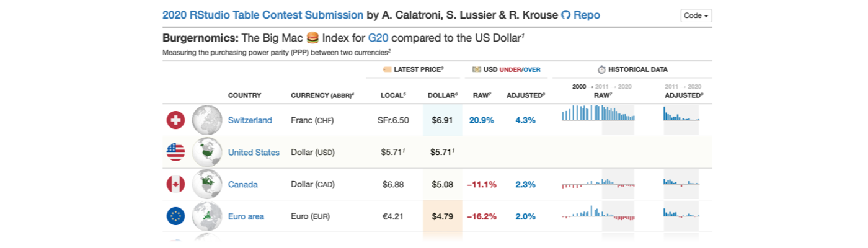Click the GitHub Repo icon
868x248 pixels.
pos(565,15)
